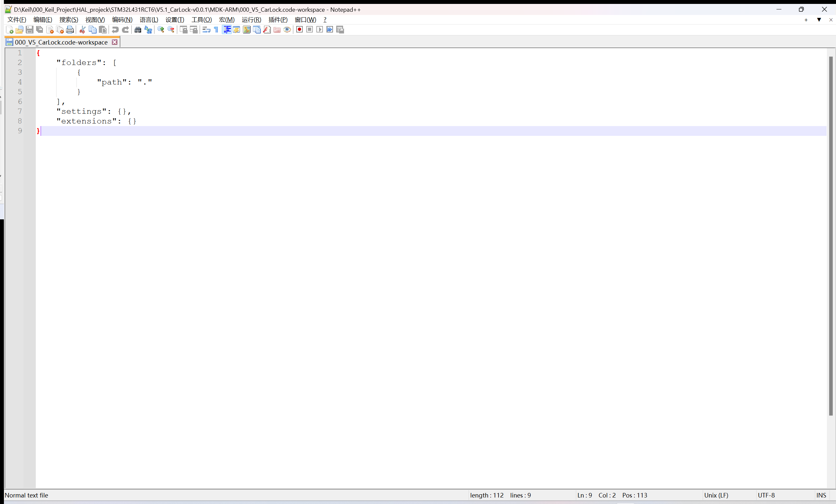Click the Unix (LF) line ending status
Screen dimensions: 836x504
[x=716, y=495]
